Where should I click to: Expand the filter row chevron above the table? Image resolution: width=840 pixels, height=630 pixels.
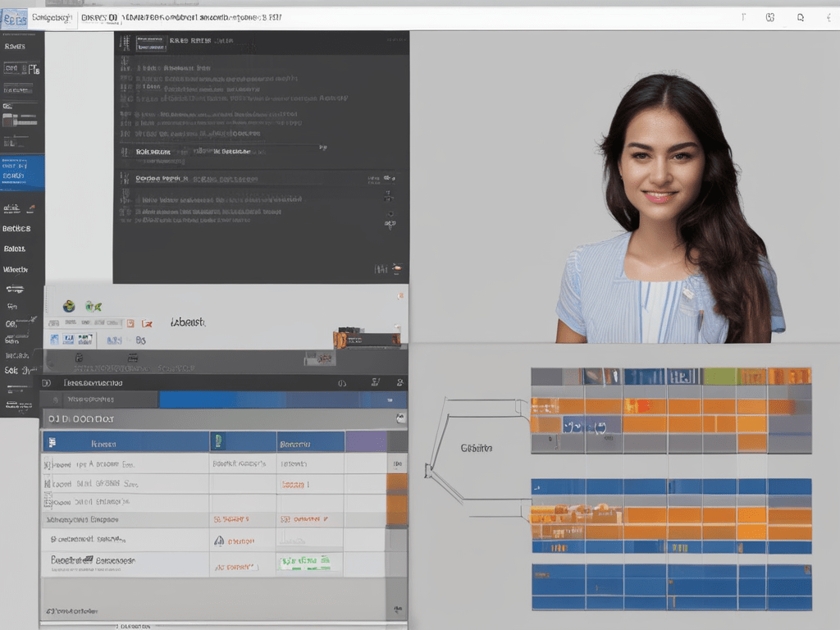[388, 399]
